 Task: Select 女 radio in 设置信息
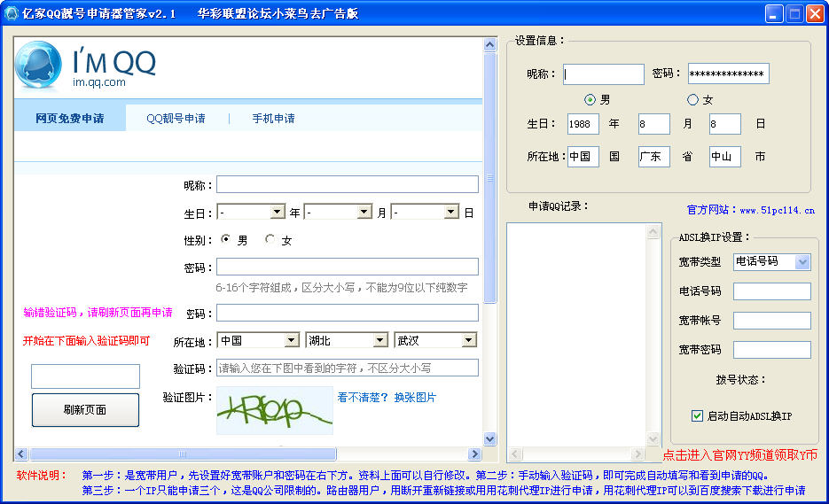692,99
